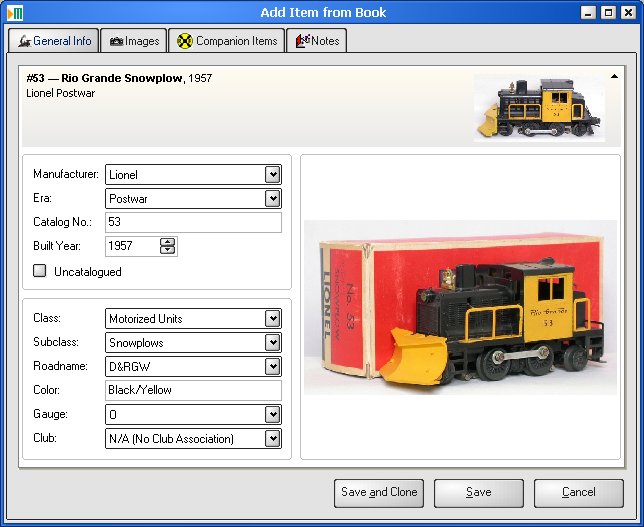Maximize the Add Item from Book window
The image size is (644, 527).
coord(608,13)
